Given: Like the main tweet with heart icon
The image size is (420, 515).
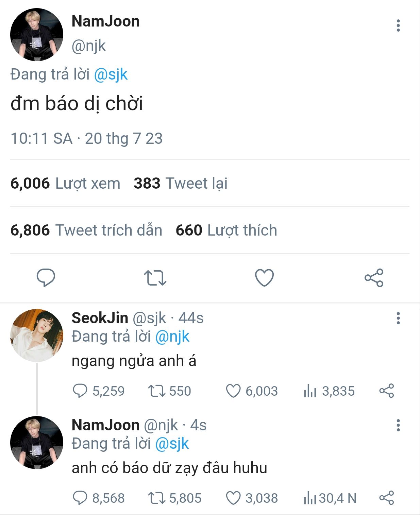Looking at the screenshot, I should (264, 278).
